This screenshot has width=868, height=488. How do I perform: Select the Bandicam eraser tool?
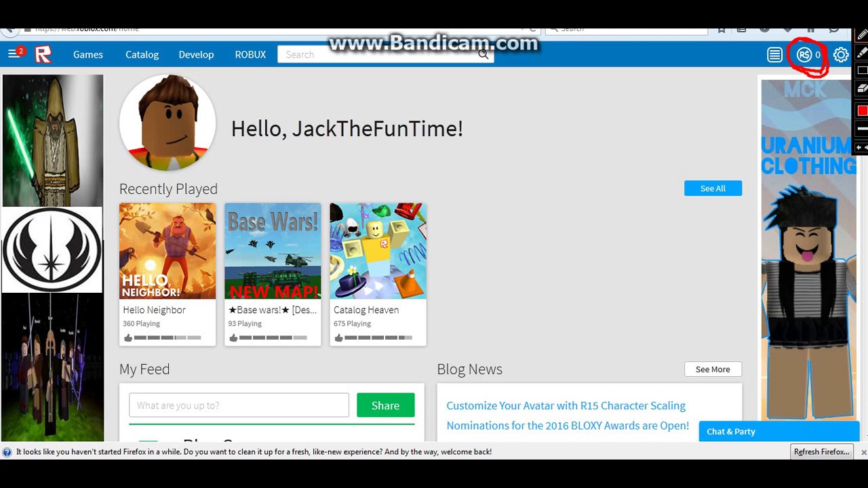[862, 88]
